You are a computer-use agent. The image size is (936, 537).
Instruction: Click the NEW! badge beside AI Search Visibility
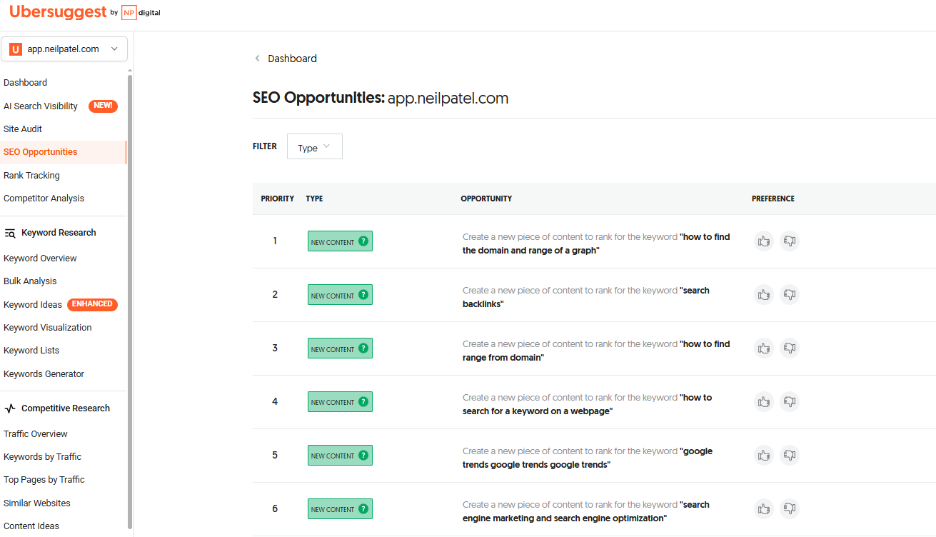coord(103,106)
